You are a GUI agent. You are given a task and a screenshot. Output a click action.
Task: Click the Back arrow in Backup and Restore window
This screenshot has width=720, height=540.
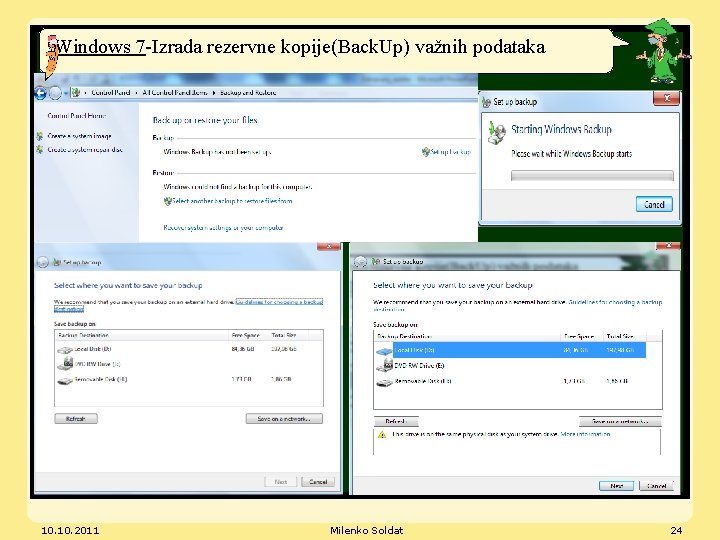point(40,93)
